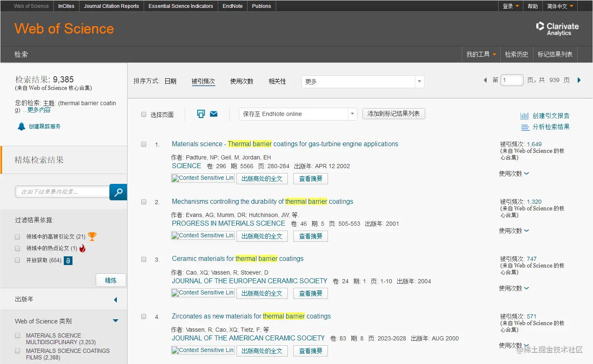Screen dimensions: 593x364
Task: Click the 精炼 refine button
Action: click(x=111, y=280)
